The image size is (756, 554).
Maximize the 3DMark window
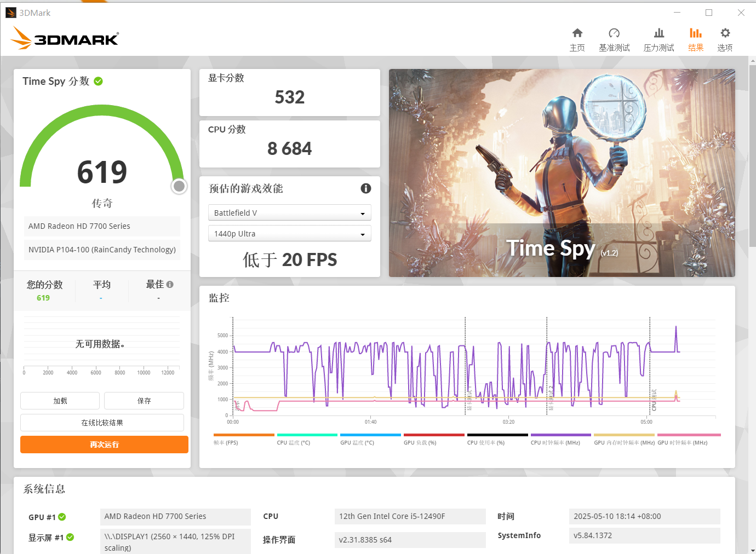pyautogui.click(x=709, y=13)
